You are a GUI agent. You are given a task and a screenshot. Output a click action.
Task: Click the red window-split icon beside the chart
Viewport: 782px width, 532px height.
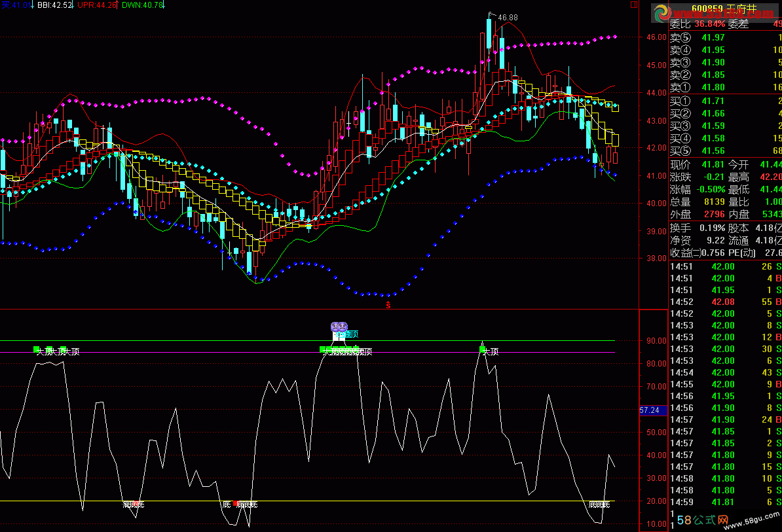[x=634, y=5]
